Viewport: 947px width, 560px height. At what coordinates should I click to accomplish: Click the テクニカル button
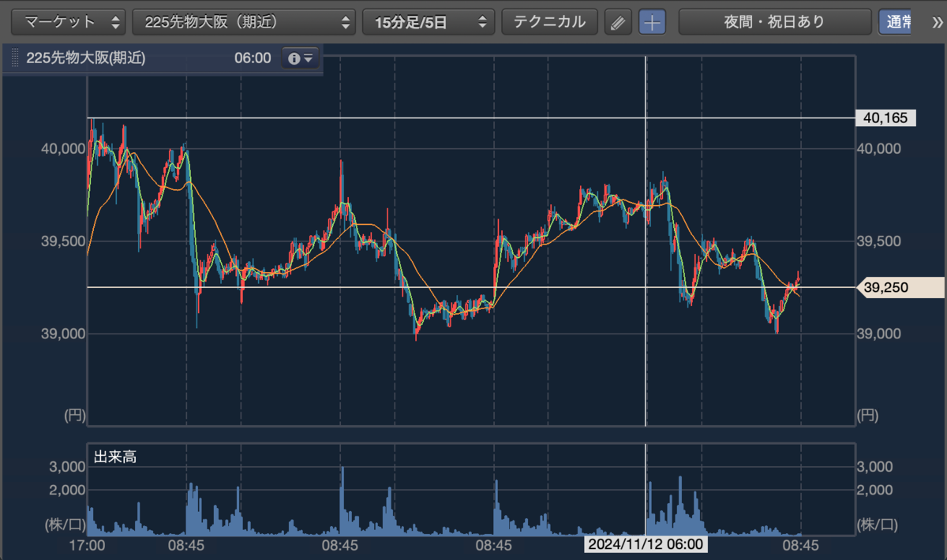tap(550, 22)
